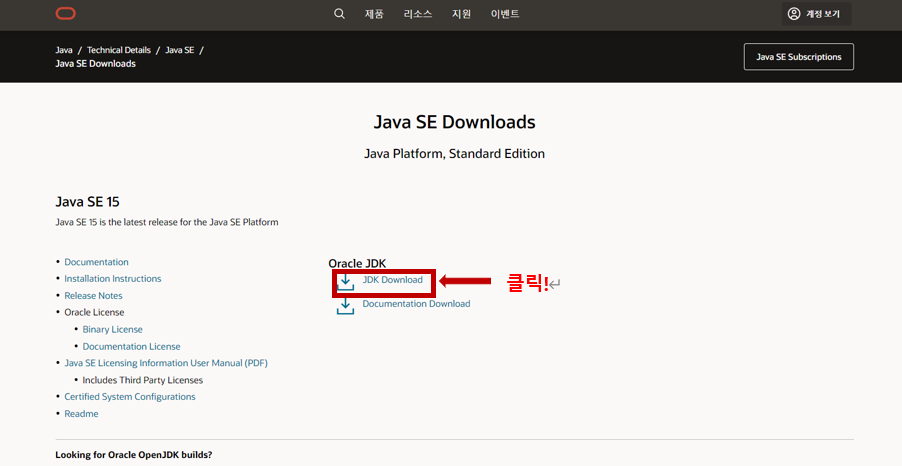Open the Documentation link in the list

coord(96,262)
